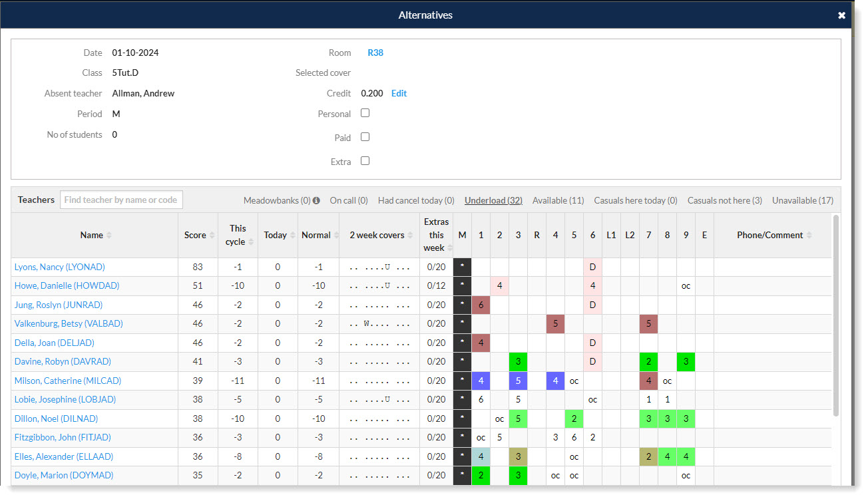Click Lobie, Josephine (LOBJAD)

click(x=65, y=399)
